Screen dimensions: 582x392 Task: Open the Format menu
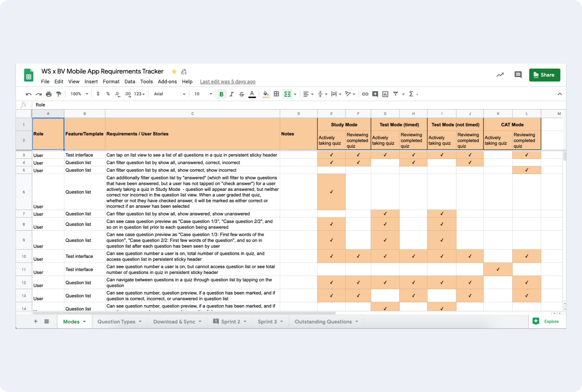(111, 82)
